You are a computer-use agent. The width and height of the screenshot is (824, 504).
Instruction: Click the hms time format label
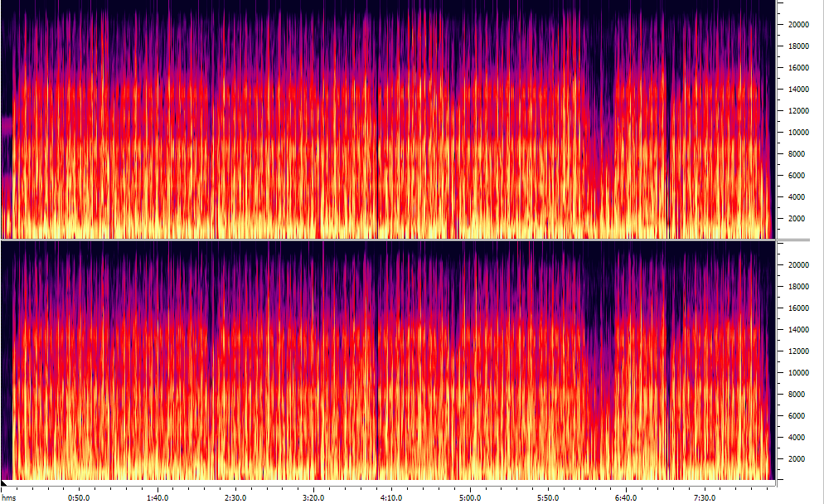[9, 497]
